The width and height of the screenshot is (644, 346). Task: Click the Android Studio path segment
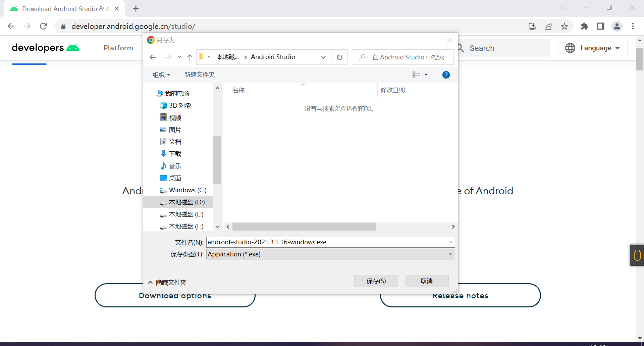pyautogui.click(x=273, y=57)
